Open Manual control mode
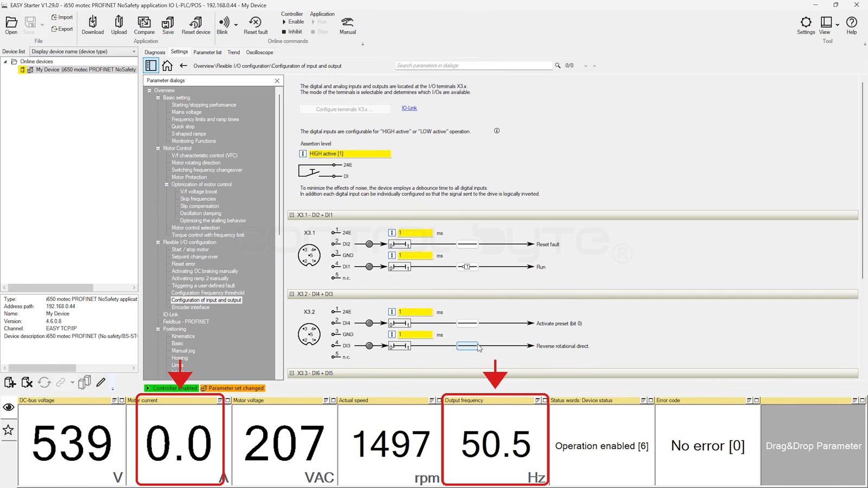The width and height of the screenshot is (868, 488). tap(348, 24)
